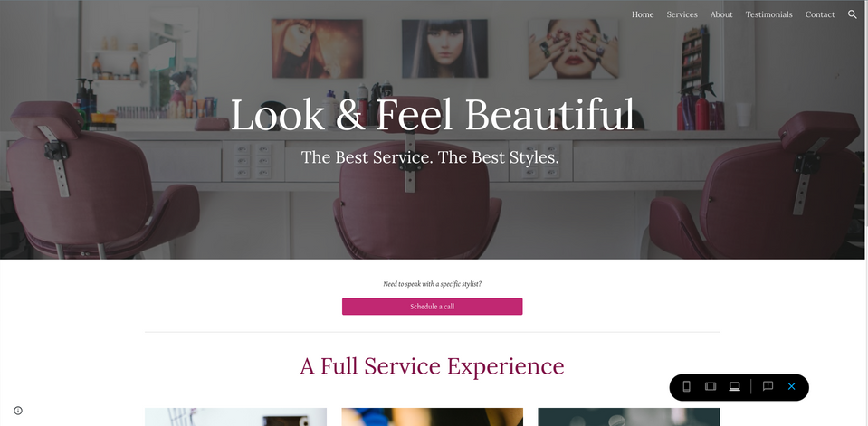Open the Testimonials navigation link
The image size is (868, 426).
click(x=769, y=14)
